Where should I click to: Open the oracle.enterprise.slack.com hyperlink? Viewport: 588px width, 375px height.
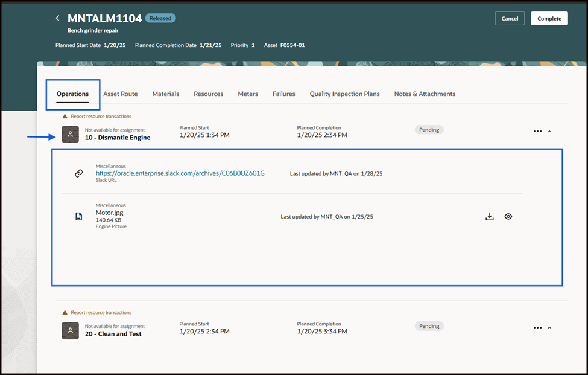click(x=180, y=173)
